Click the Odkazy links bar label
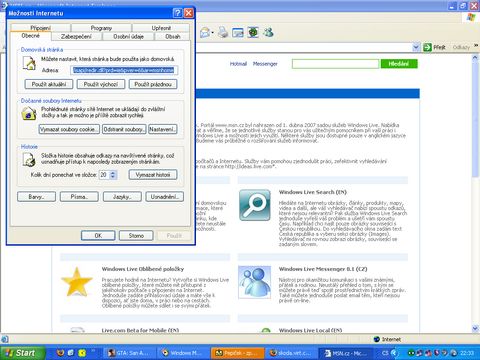The width and height of the screenshot is (480, 360). click(x=461, y=47)
